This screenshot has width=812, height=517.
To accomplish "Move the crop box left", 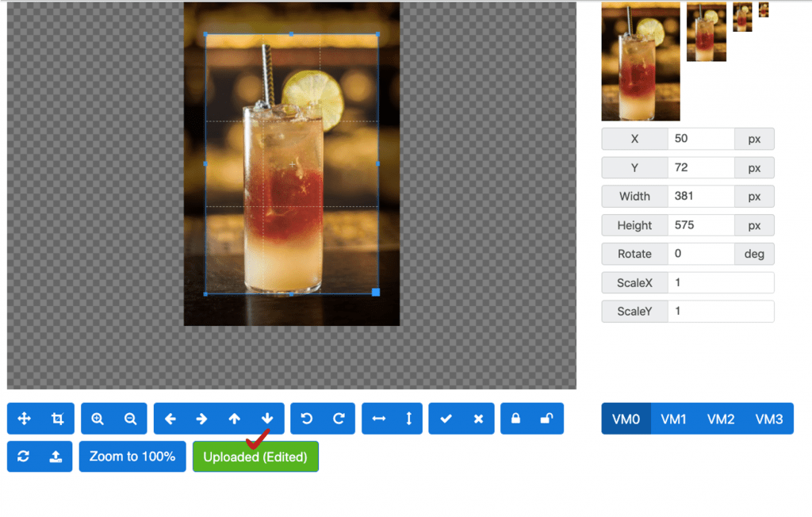I will click(x=172, y=419).
